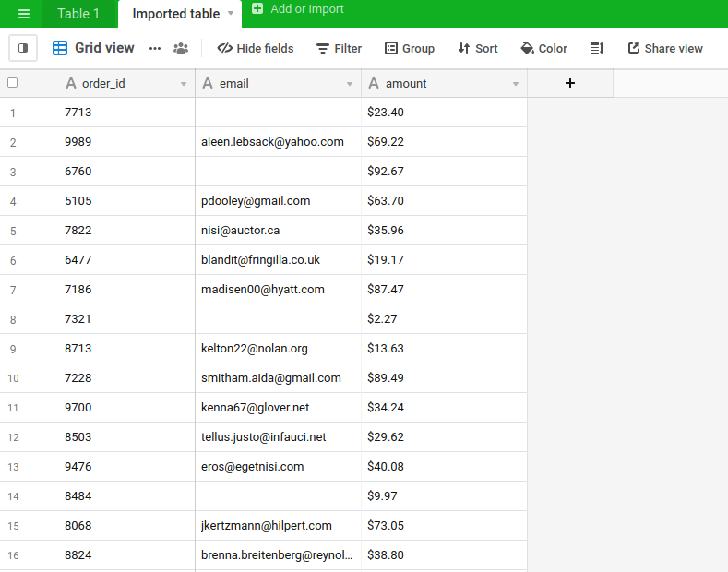
Task: Add a new field with plus icon
Action: [569, 83]
